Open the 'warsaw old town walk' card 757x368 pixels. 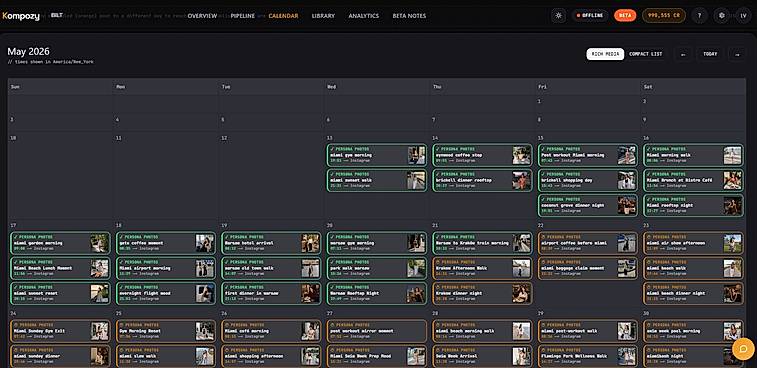(x=271, y=268)
